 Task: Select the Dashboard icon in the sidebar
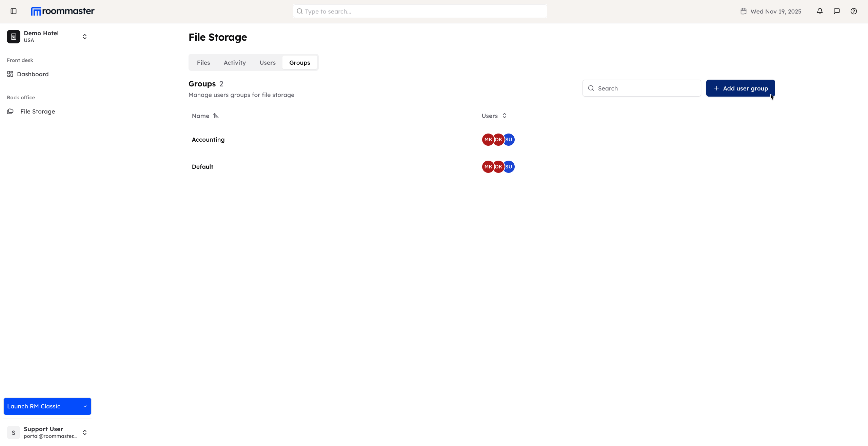click(10, 74)
